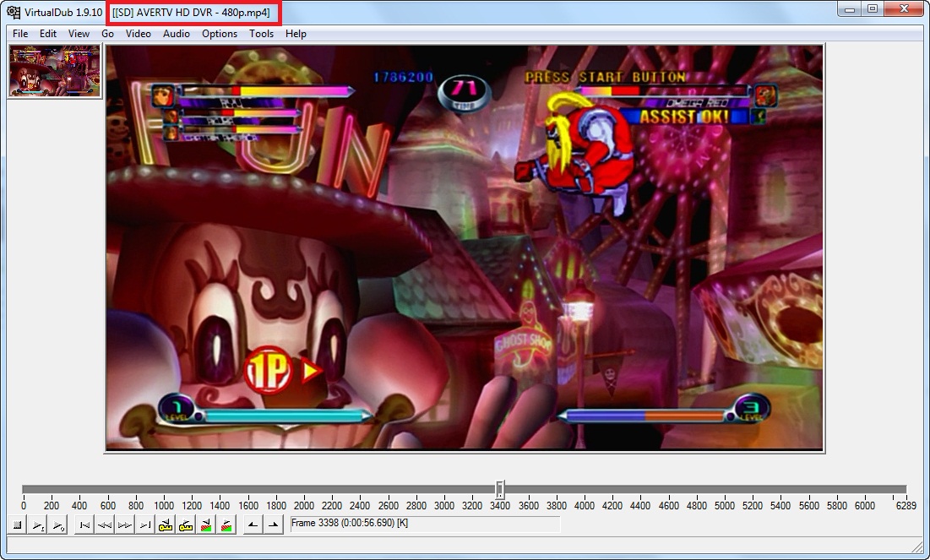The image size is (930, 560).
Task: Click the VirtualDub gear icon in the title bar
Action: click(14, 12)
